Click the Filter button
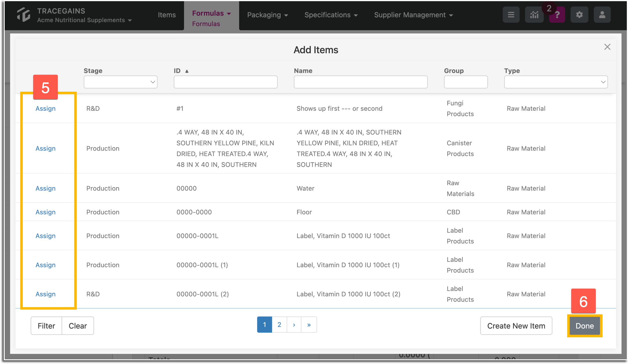This screenshot has height=364, width=628. coord(46,326)
